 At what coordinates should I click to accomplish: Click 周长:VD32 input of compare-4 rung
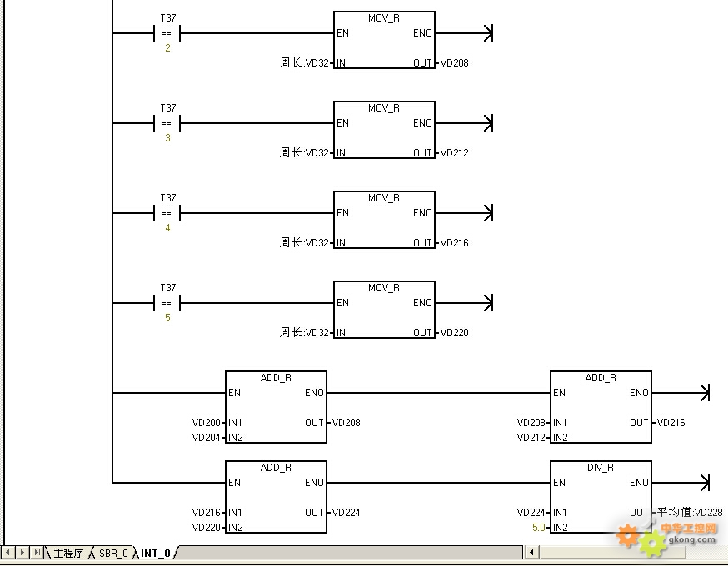(x=304, y=243)
